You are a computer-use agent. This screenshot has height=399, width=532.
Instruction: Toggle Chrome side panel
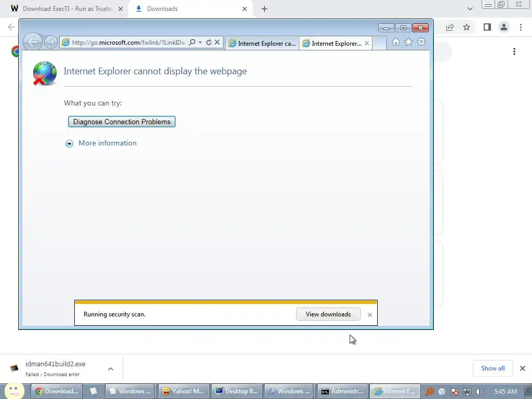[x=487, y=27]
